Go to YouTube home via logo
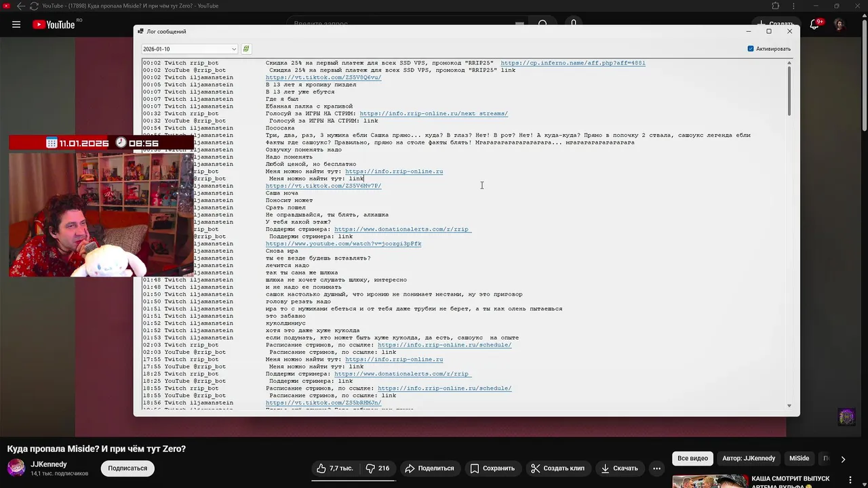The width and height of the screenshot is (868, 488). pos(54,24)
